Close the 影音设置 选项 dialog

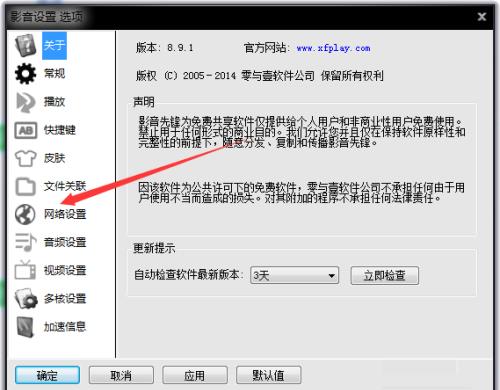(x=482, y=17)
